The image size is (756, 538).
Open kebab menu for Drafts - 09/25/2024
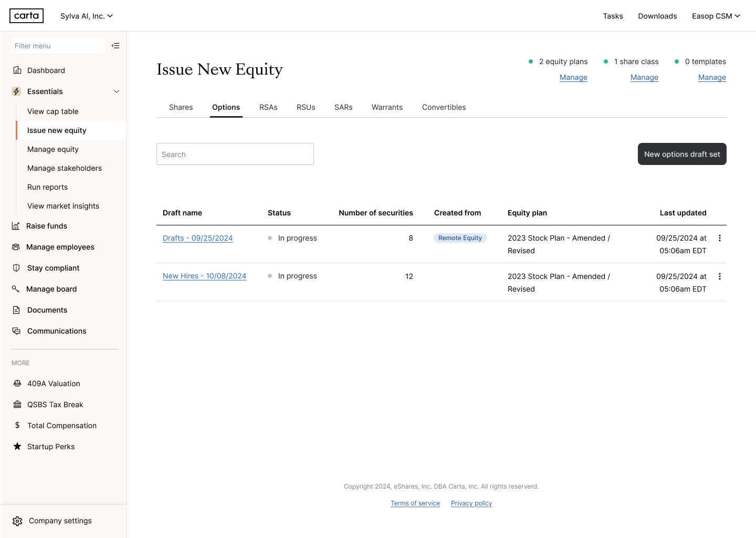coord(719,238)
